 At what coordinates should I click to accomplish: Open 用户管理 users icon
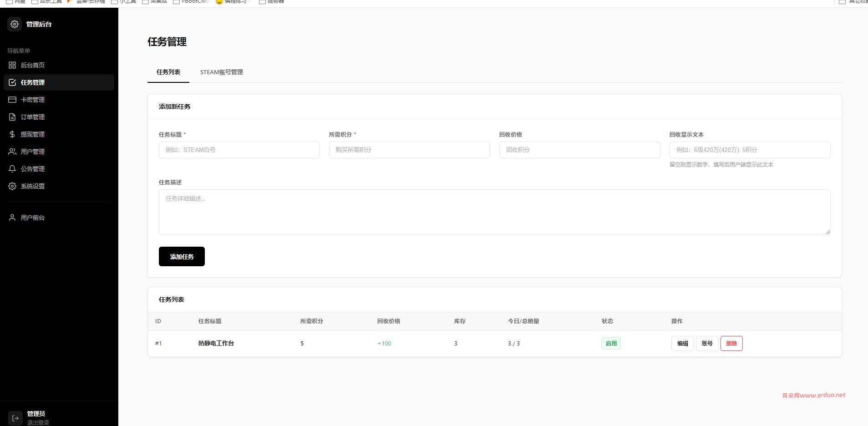pyautogui.click(x=12, y=152)
